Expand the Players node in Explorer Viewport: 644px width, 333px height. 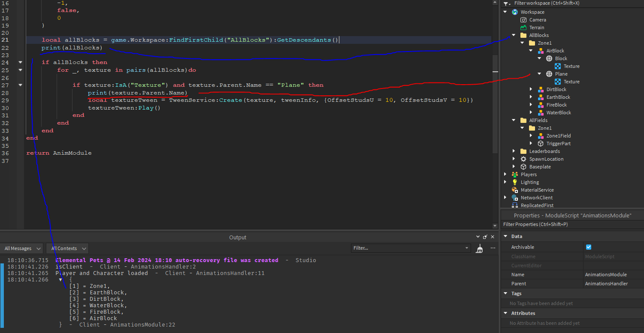point(505,174)
